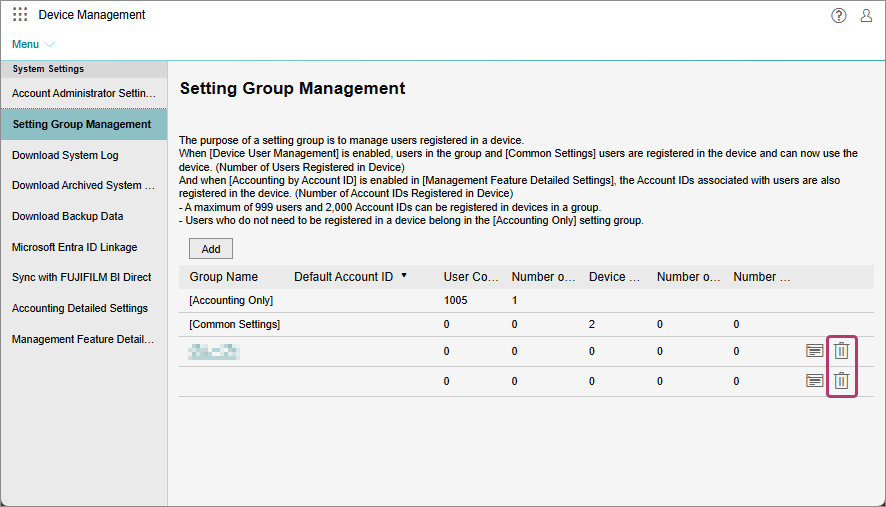886x507 pixels.
Task: Open Account Administrator Settings
Action: point(84,93)
